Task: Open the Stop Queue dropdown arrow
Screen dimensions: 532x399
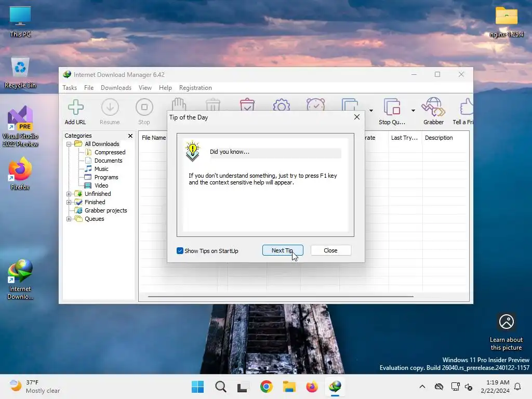Action: coord(413,111)
